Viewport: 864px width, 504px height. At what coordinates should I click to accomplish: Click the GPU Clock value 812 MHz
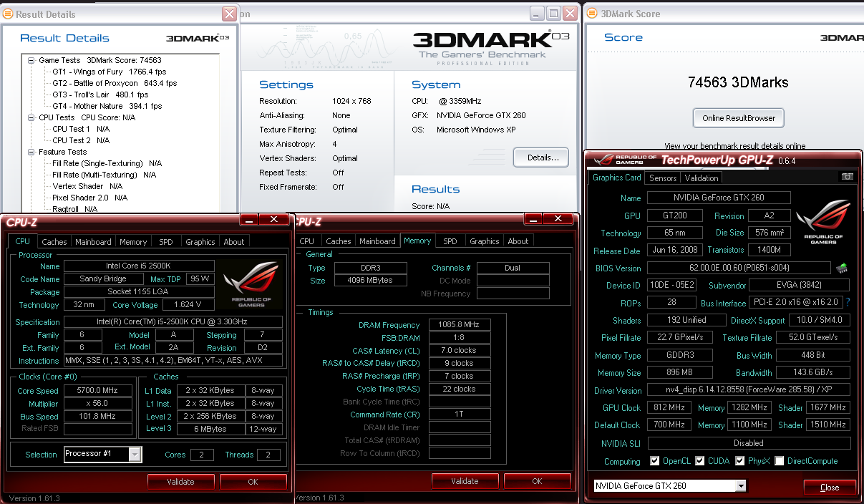click(x=670, y=407)
